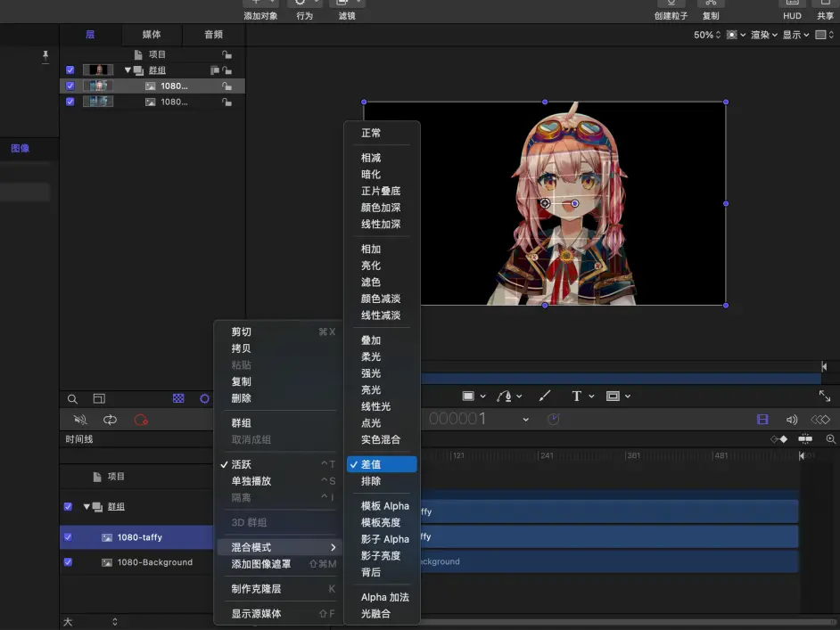The width and height of the screenshot is (840, 630).
Task: Click the keyframe editor diamonds icon
Action: 820,420
